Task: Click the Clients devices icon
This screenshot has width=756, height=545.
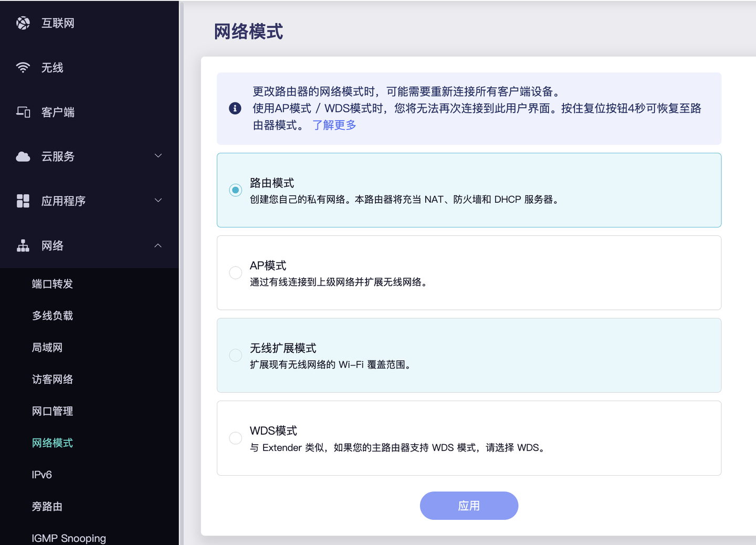Action: coord(23,112)
